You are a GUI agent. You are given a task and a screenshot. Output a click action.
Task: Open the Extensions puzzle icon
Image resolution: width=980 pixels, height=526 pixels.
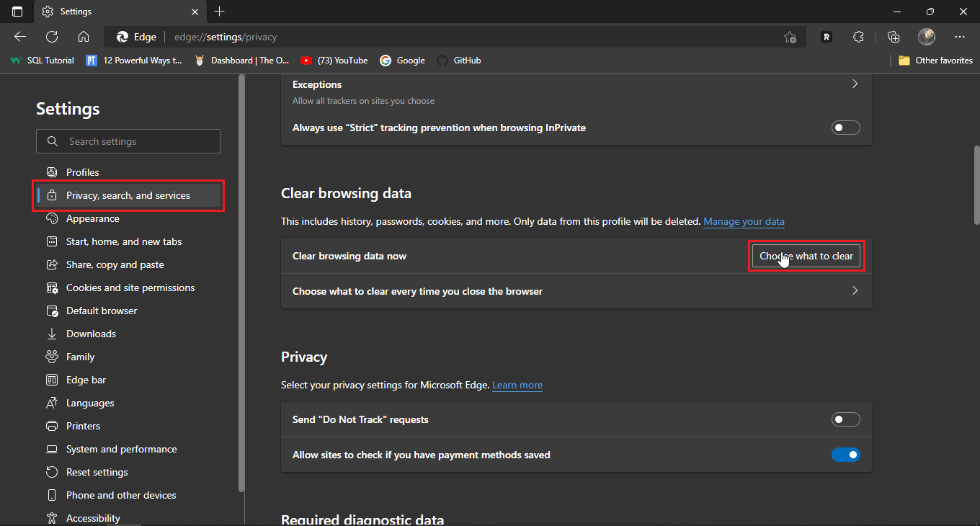[857, 37]
